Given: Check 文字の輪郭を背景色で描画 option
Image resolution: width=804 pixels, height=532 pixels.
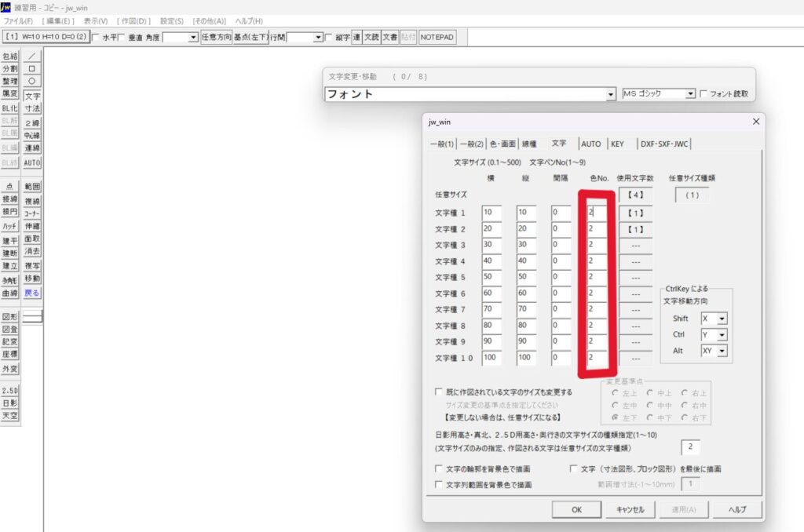Looking at the screenshot, I should tap(439, 469).
